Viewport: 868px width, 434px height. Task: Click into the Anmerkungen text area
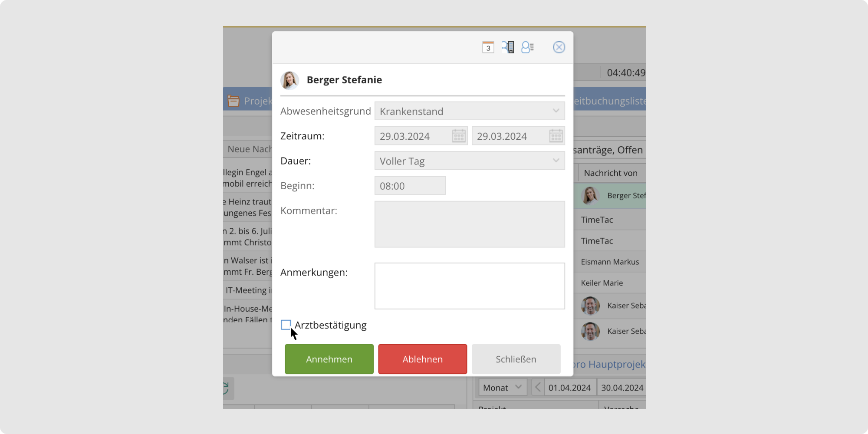469,286
